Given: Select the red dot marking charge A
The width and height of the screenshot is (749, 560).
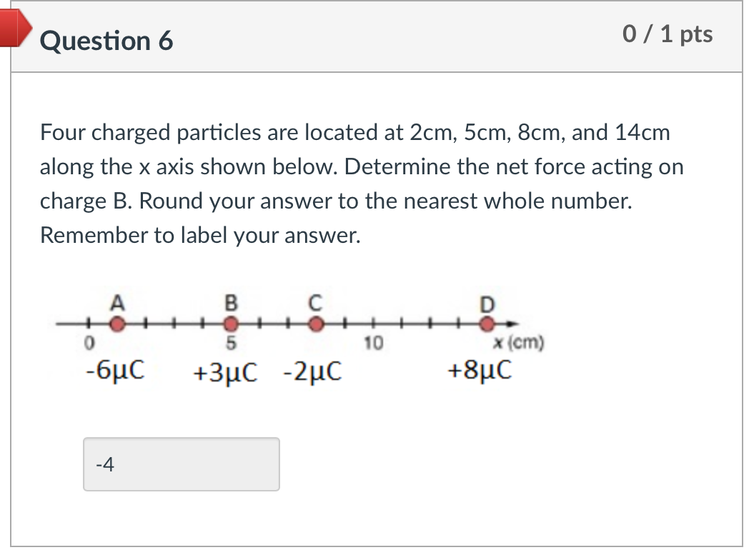Looking at the screenshot, I should (x=116, y=324).
